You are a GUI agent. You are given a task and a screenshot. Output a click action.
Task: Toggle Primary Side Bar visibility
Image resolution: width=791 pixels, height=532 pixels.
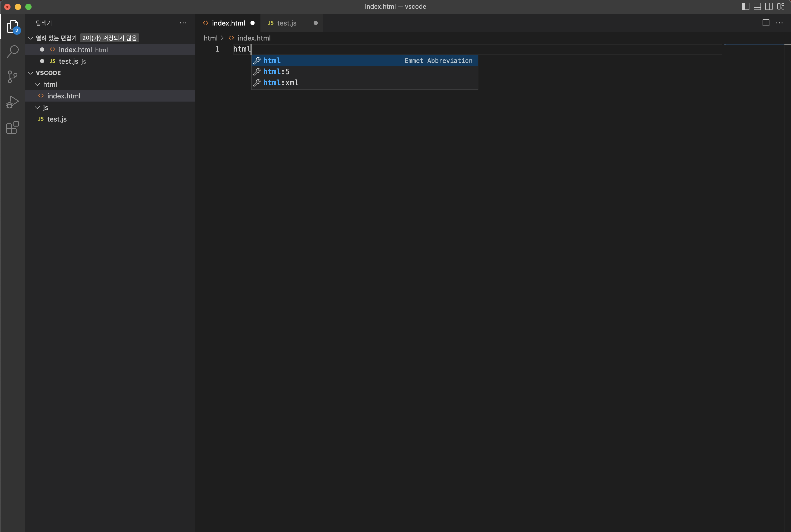coord(745,7)
